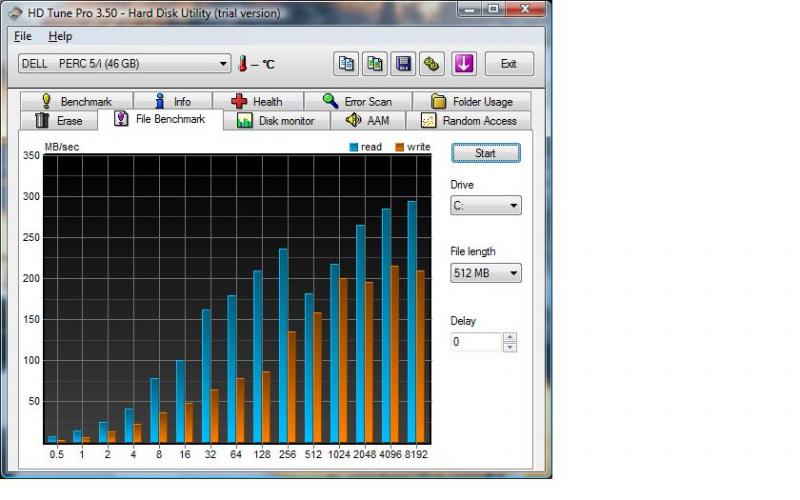Click the blue read bar at 256

(283, 345)
